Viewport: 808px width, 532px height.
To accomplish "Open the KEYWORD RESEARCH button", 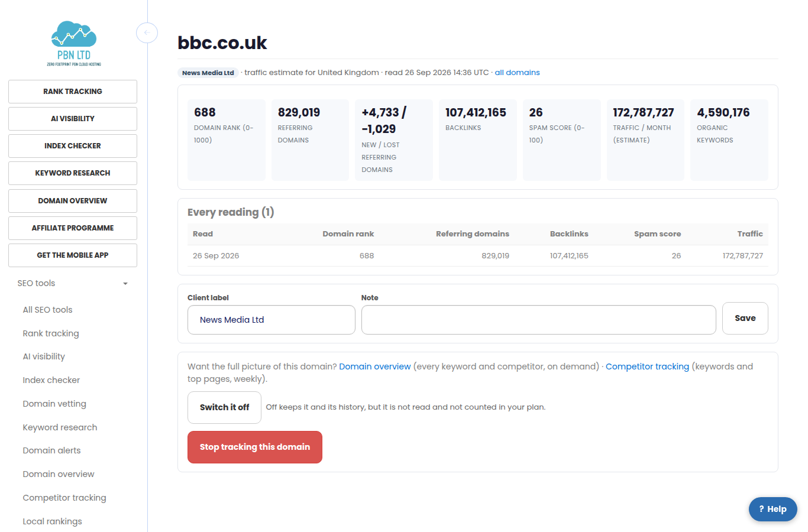I will point(73,173).
